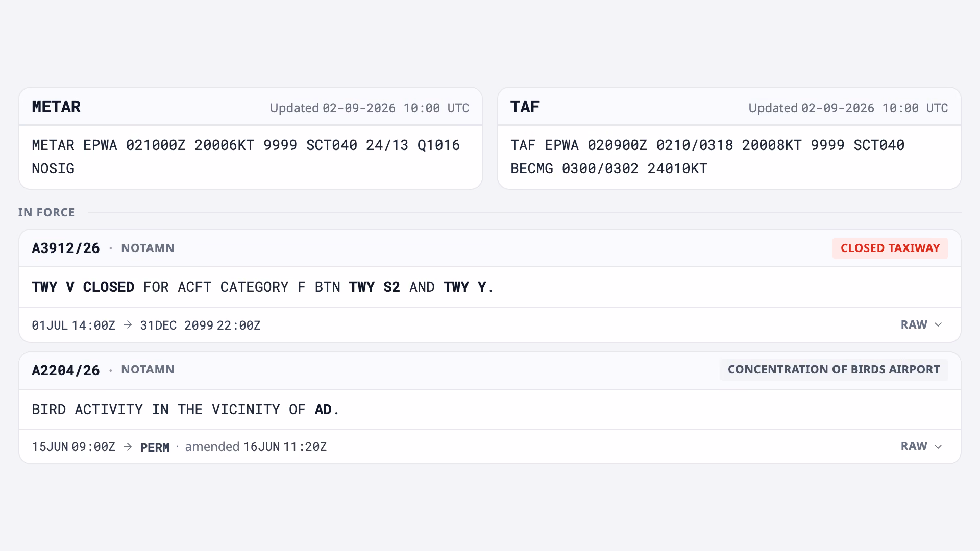The image size is (980, 551).
Task: Click the amended 16JUN 11:20Z note
Action: click(x=256, y=447)
